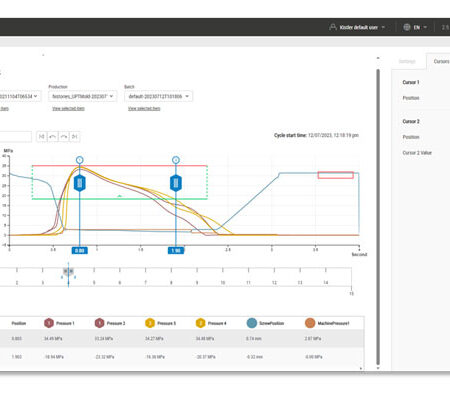Screen dimensions: 450x395
Task: Toggle MachinePressure1 curve legend icon
Action: tap(310, 323)
